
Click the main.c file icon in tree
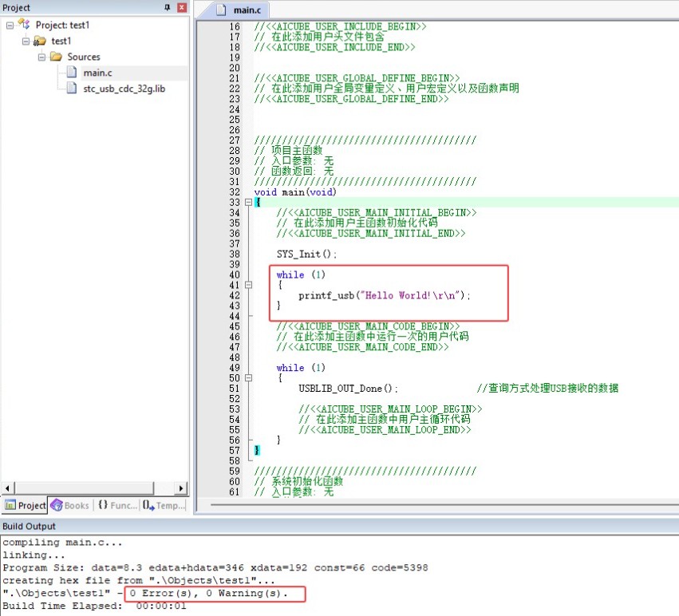(72, 73)
